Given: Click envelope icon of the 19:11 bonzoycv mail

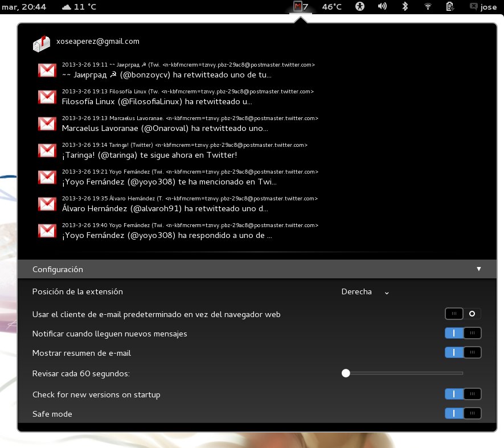Looking at the screenshot, I should click(47, 70).
